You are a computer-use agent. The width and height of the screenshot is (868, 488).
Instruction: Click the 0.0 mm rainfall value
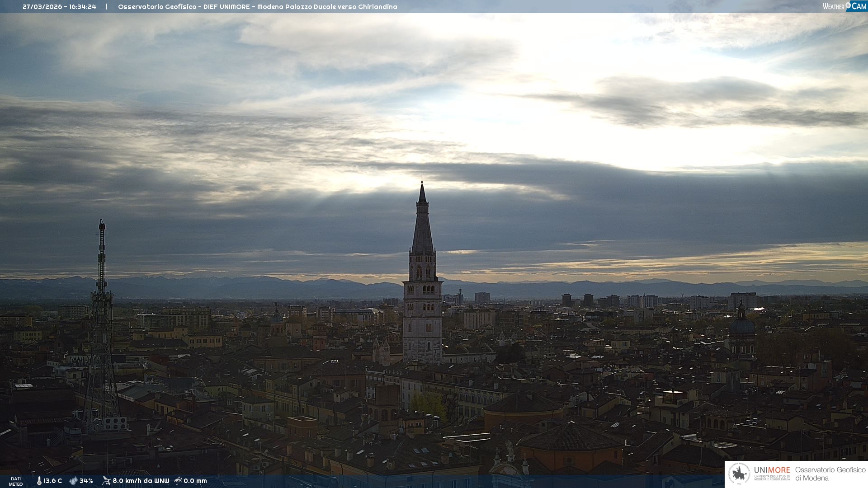pos(195,481)
